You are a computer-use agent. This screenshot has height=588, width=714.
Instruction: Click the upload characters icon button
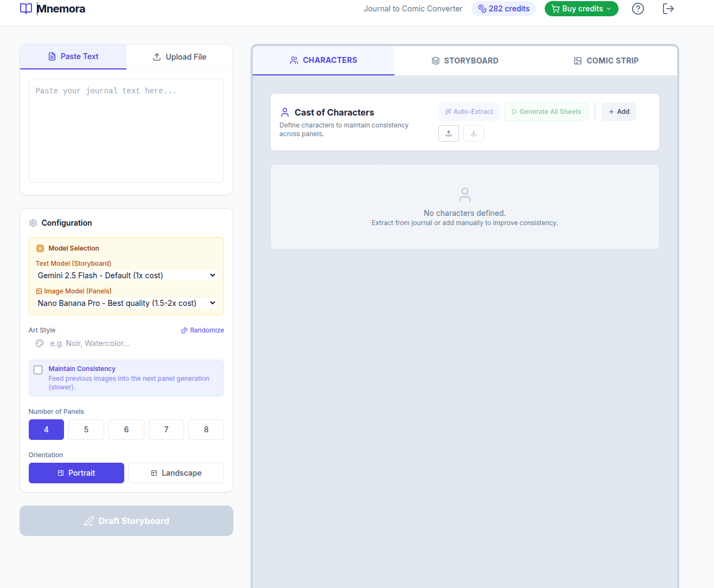[x=449, y=133]
